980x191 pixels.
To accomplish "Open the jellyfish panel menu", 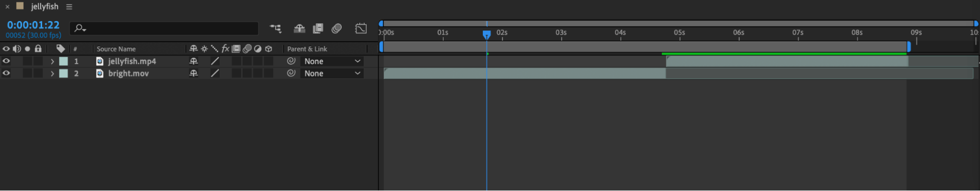I will click(69, 7).
